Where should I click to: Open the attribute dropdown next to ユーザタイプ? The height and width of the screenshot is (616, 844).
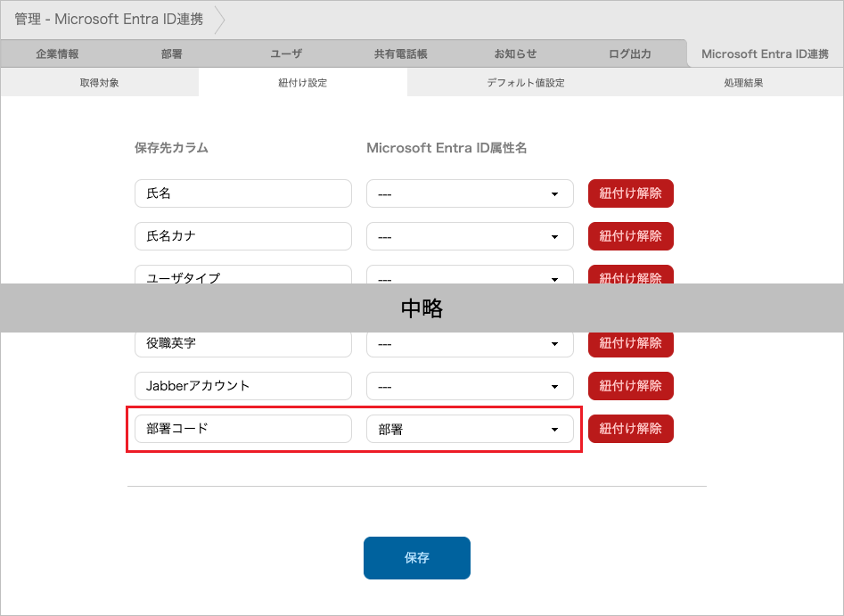(470, 277)
